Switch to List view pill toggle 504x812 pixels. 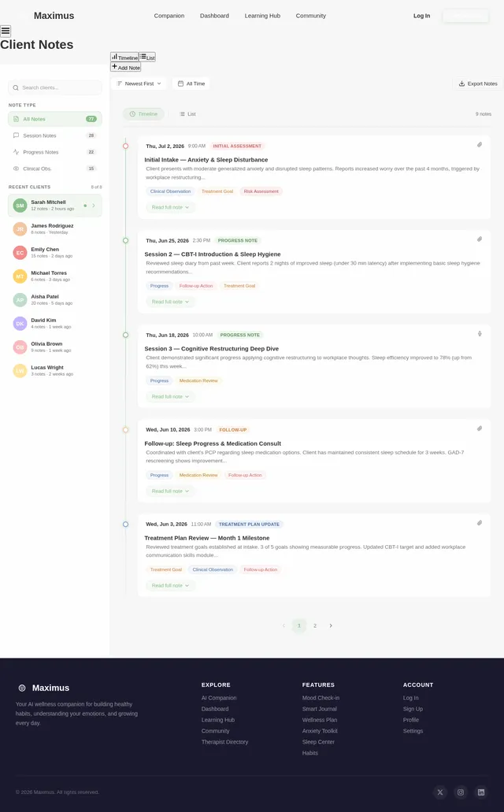click(187, 114)
